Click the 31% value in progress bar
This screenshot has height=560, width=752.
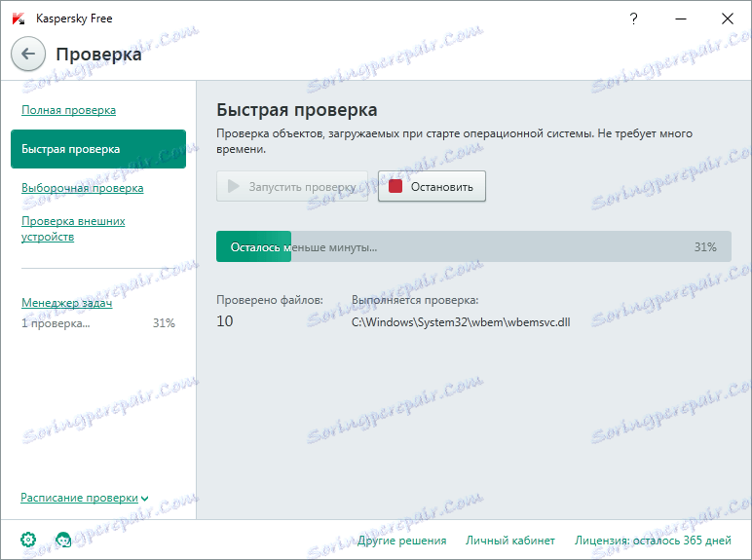pyautogui.click(x=705, y=247)
